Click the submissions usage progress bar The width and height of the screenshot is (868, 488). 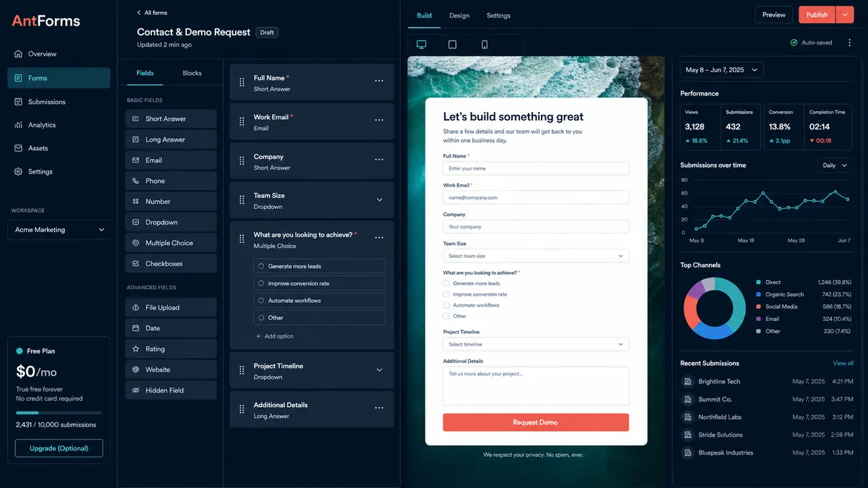59,413
